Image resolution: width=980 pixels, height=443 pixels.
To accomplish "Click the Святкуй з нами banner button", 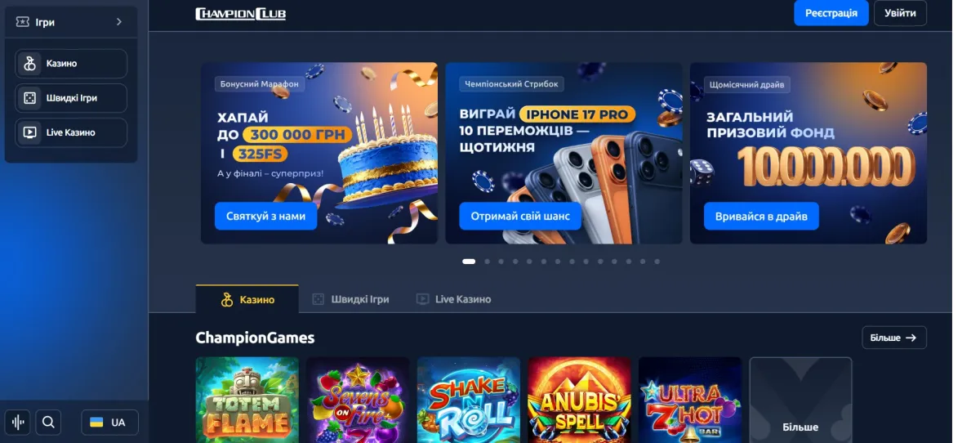I will 266,217.
